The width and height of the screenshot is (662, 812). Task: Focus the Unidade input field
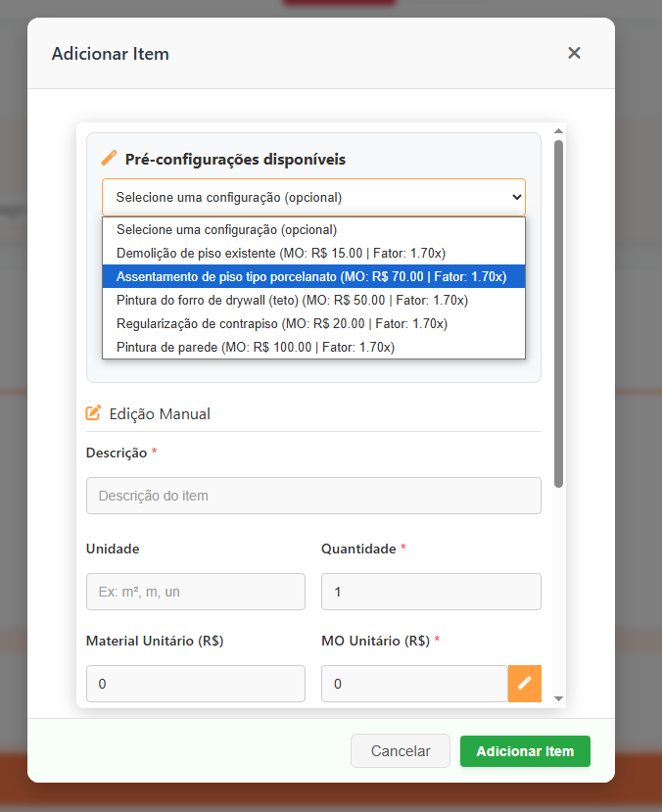(x=196, y=592)
